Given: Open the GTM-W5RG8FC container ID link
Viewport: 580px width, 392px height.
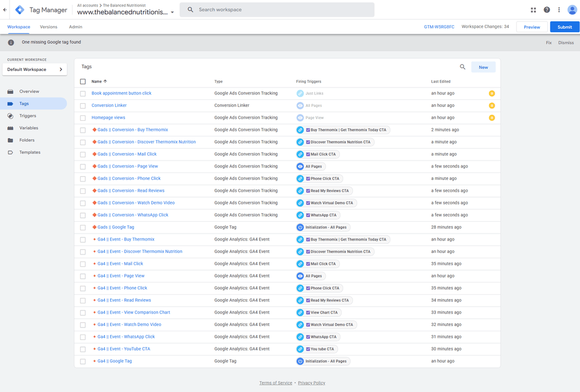Looking at the screenshot, I should tap(439, 27).
